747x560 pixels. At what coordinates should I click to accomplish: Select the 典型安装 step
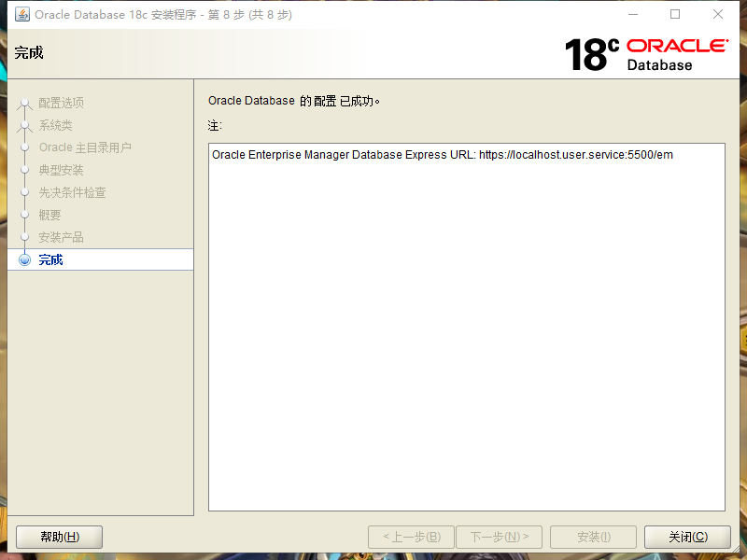click(x=61, y=170)
